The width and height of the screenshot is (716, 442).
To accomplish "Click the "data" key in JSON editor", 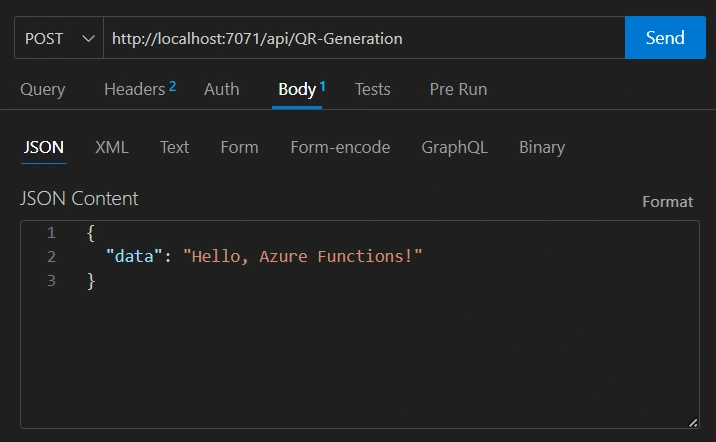I will (x=134, y=256).
